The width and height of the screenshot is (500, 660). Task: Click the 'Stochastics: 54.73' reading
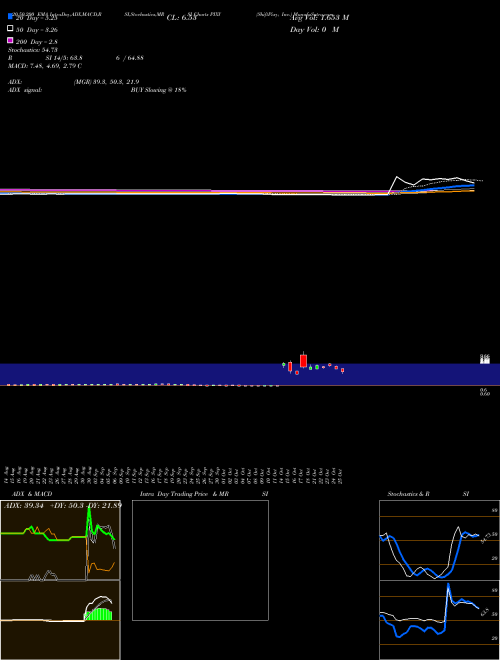[x=33, y=50]
